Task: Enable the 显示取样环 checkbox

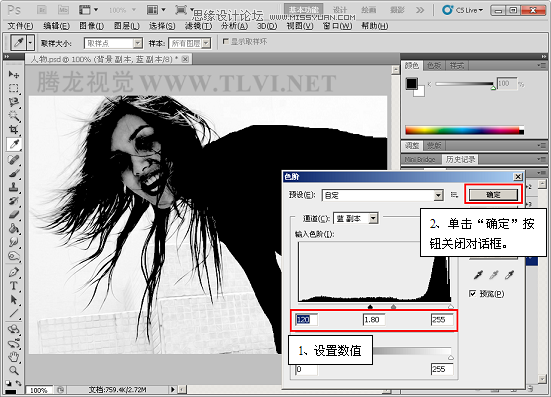Action: pyautogui.click(x=226, y=42)
